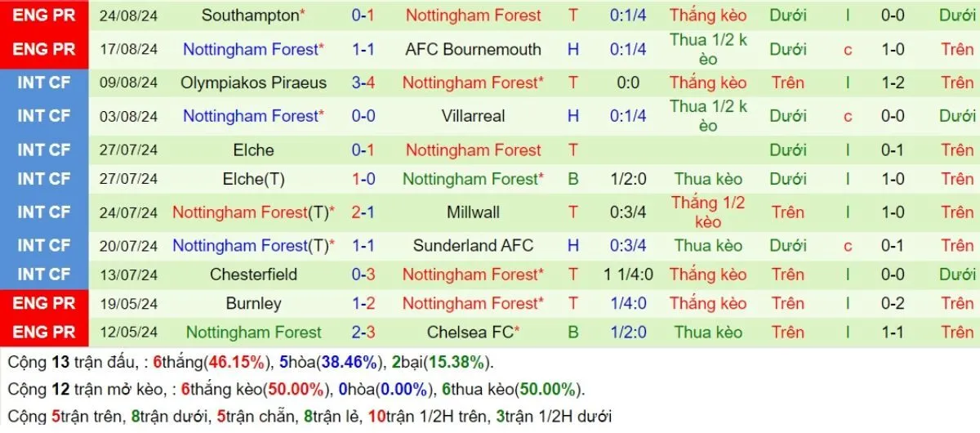This screenshot has width=980, height=433.
Task: Open the AFC Bournemouth team link
Action: 473,49
